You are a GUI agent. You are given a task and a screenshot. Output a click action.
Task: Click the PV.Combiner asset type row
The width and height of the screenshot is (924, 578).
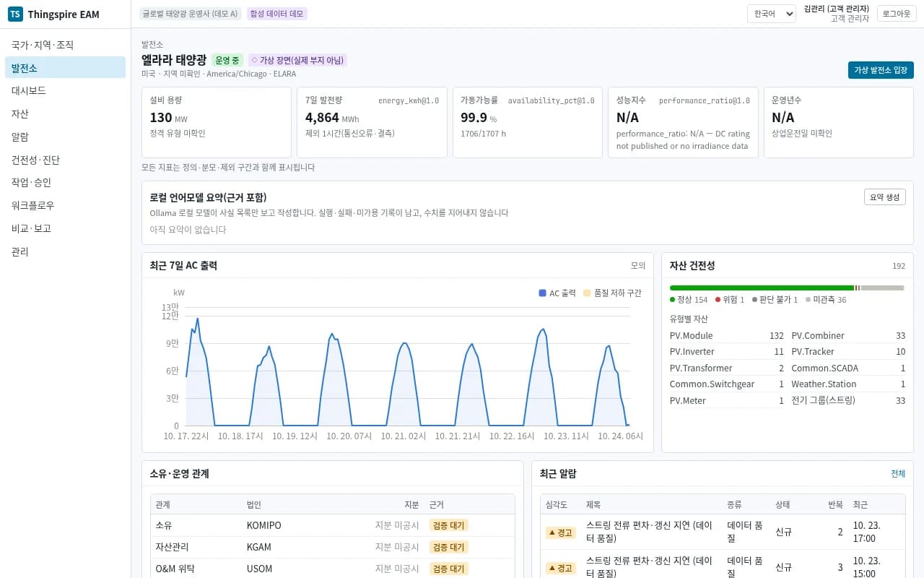click(848, 336)
